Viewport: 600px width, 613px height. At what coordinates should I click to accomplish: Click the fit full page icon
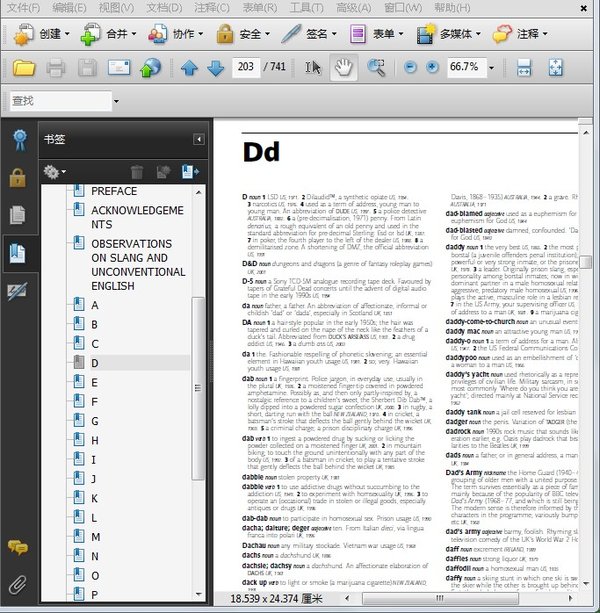point(555,68)
